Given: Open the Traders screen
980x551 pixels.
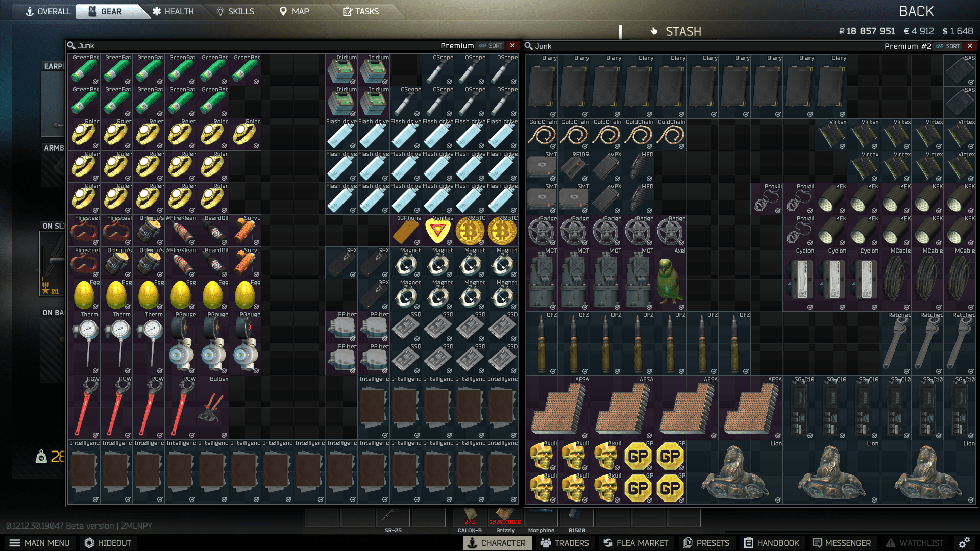Looking at the screenshot, I should [565, 543].
